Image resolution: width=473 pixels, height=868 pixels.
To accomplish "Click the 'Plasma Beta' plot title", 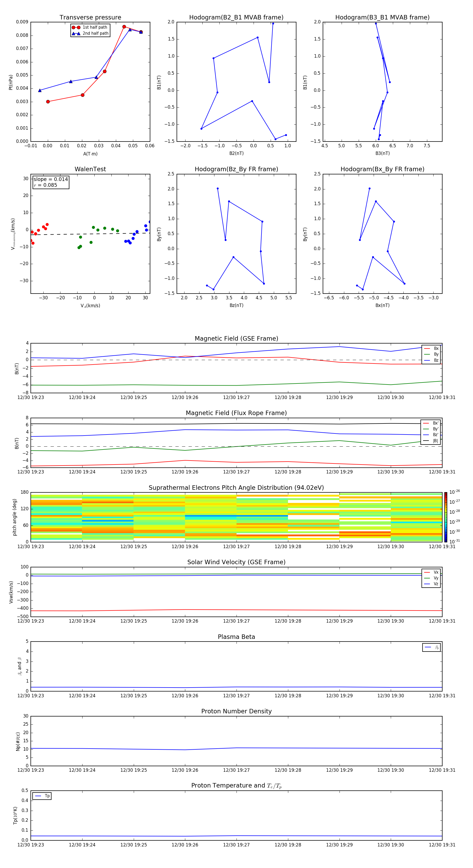I will pyautogui.click(x=236, y=637).
